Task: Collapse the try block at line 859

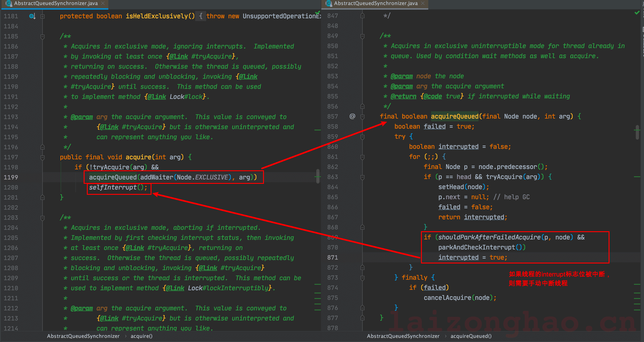Action: pyautogui.click(x=362, y=137)
